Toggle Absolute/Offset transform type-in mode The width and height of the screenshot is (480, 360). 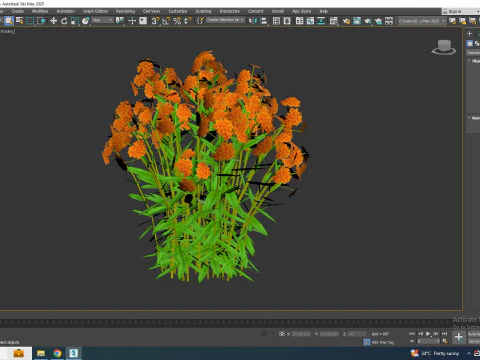tap(282, 333)
